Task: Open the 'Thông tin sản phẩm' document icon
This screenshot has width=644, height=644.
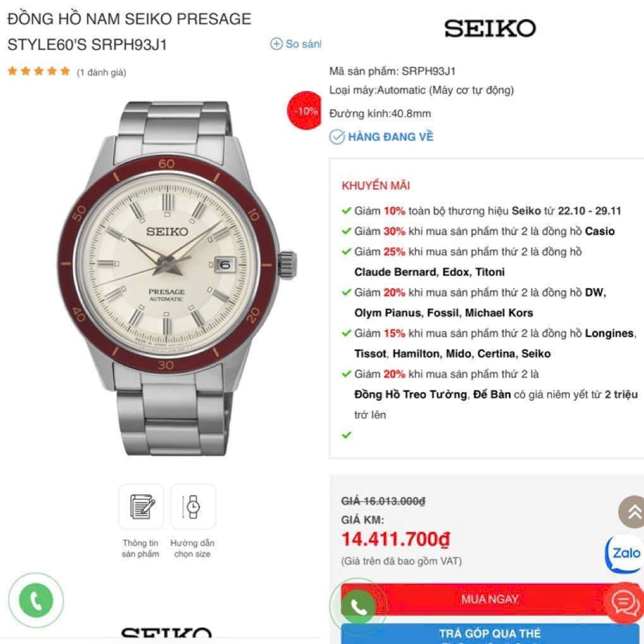Action: click(141, 506)
